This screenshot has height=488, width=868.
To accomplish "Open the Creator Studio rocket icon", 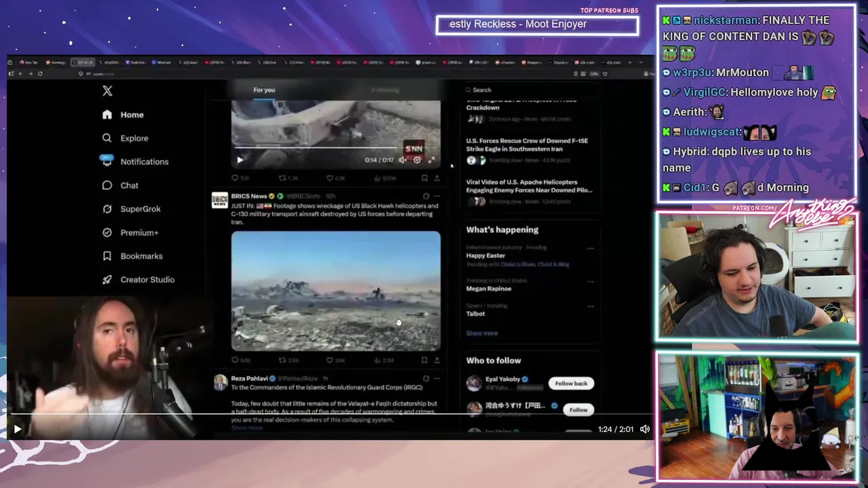I will click(x=107, y=279).
